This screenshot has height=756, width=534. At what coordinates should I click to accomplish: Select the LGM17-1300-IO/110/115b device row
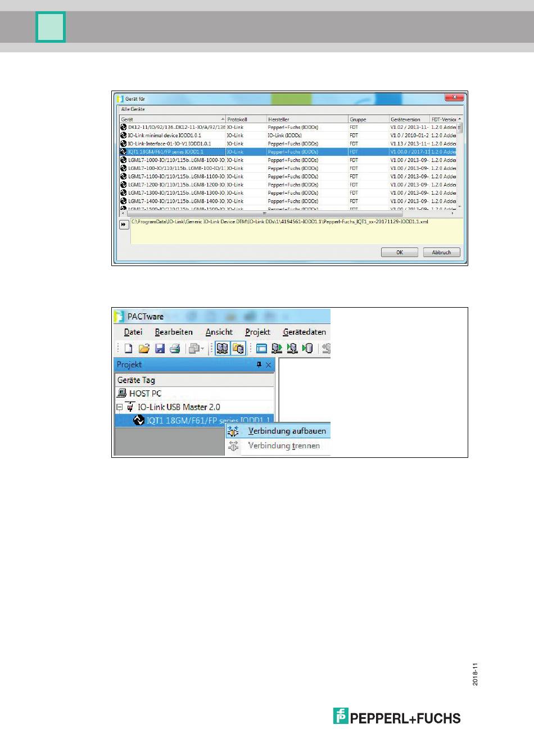coord(288,192)
